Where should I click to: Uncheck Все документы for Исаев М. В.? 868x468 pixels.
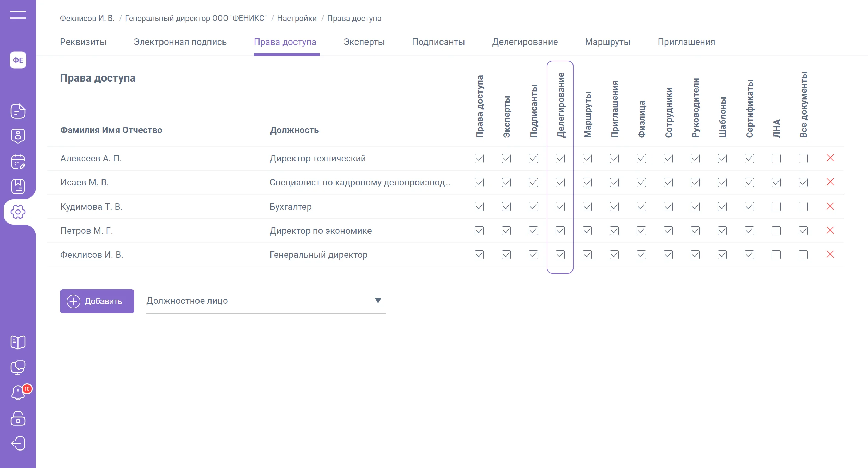point(803,182)
